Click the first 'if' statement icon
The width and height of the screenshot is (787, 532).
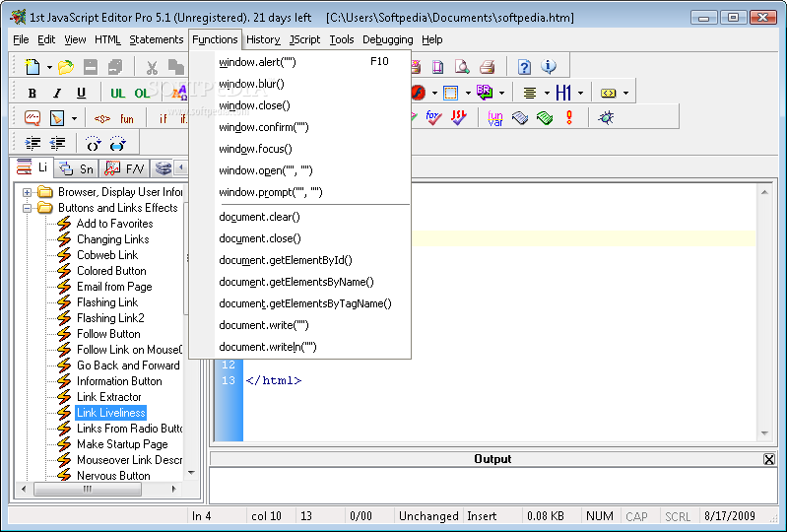[x=164, y=119]
